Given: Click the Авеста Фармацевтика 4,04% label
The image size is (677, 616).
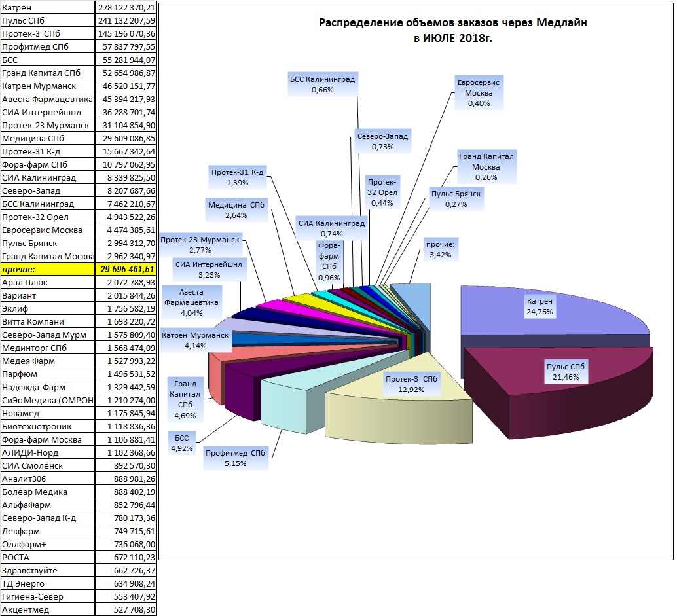Looking at the screenshot, I should (x=191, y=302).
